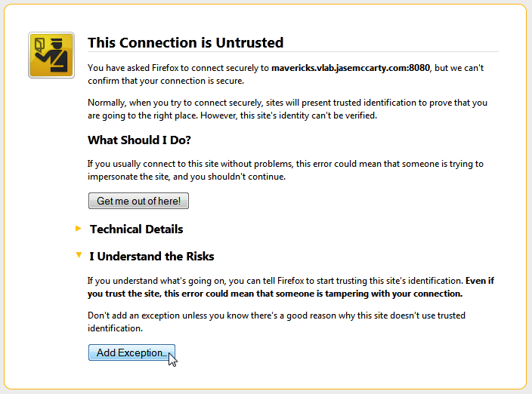Expand the Technical Details arrow
Image resolution: width=532 pixels, height=394 pixels.
[x=78, y=229]
